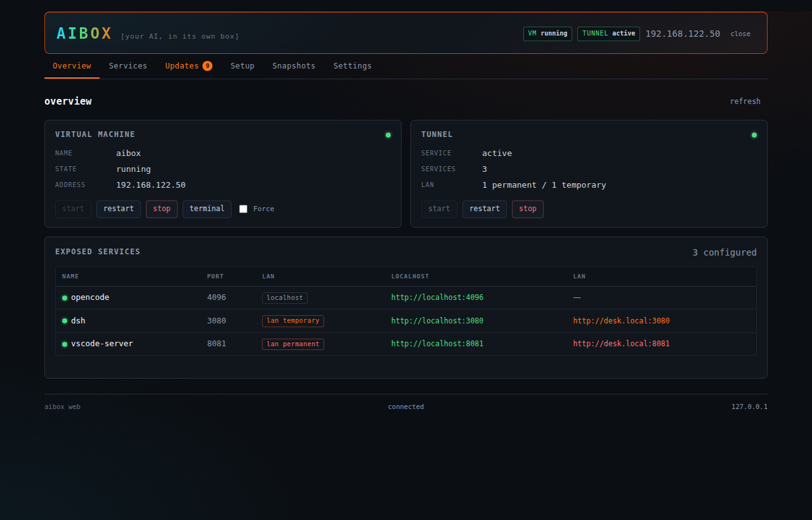Open the http://localhost:3080 link

pyautogui.click(x=437, y=321)
